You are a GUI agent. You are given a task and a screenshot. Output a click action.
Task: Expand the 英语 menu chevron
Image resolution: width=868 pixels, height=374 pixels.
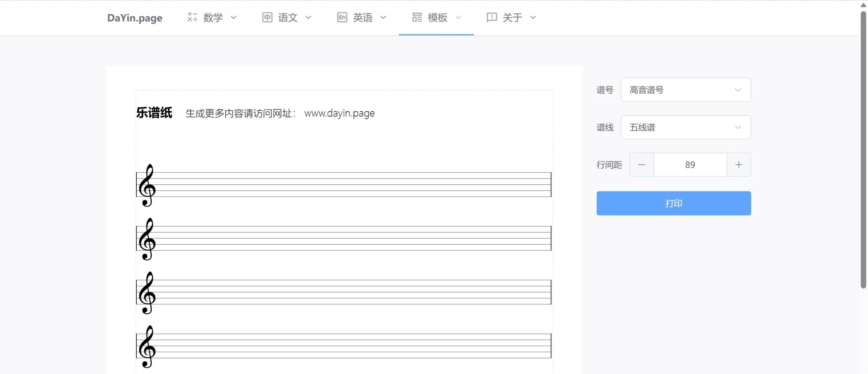(x=383, y=17)
